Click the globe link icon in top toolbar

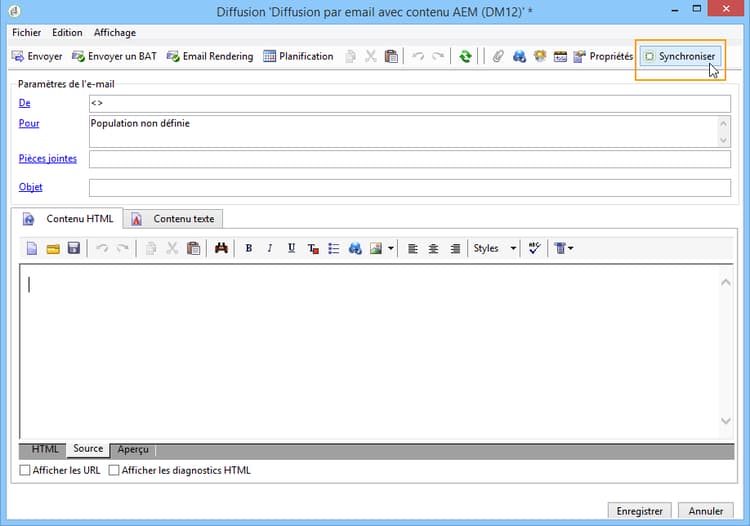[519, 56]
